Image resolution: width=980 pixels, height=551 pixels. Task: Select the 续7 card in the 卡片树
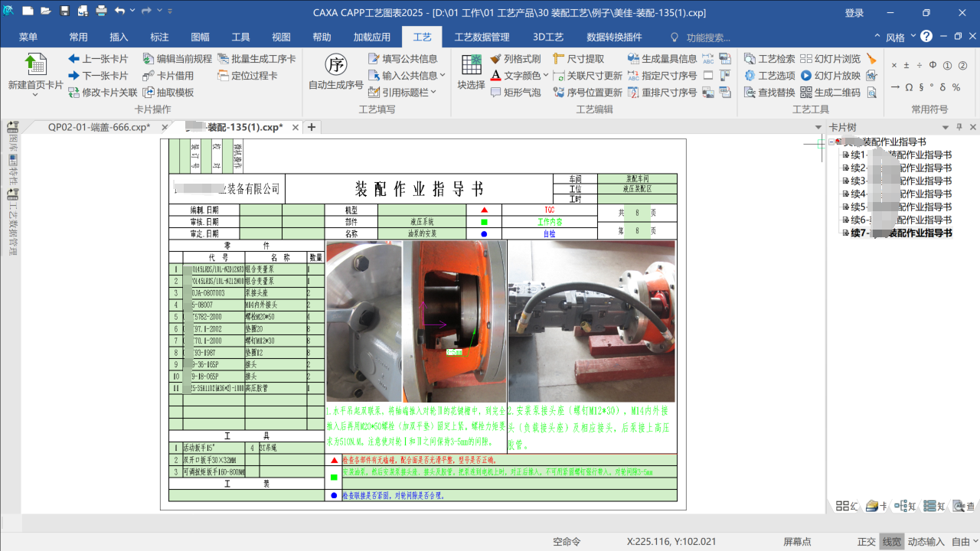903,233
